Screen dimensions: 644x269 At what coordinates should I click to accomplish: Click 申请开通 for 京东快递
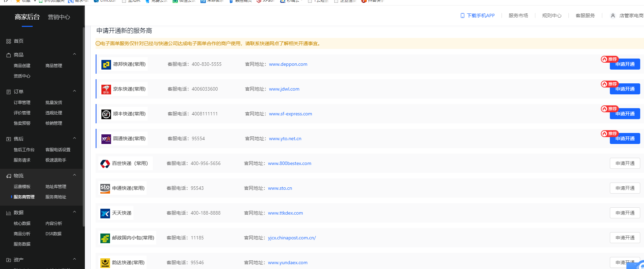pyautogui.click(x=625, y=89)
